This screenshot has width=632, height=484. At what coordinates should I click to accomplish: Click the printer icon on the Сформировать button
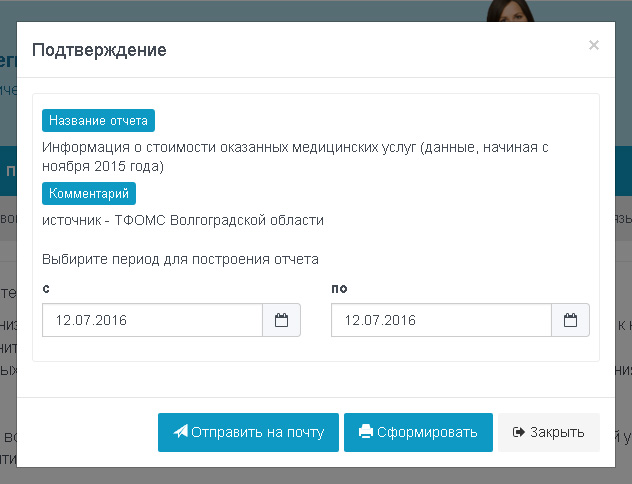[366, 432]
